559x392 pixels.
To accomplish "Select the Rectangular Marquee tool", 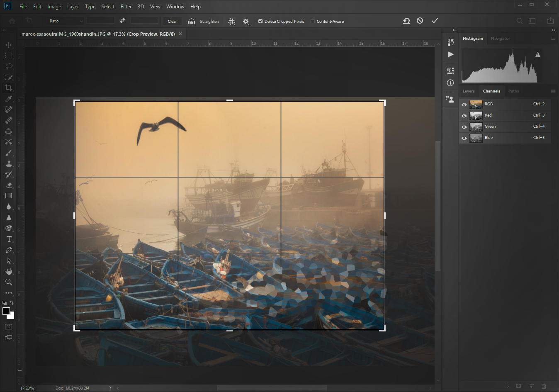I will point(9,56).
